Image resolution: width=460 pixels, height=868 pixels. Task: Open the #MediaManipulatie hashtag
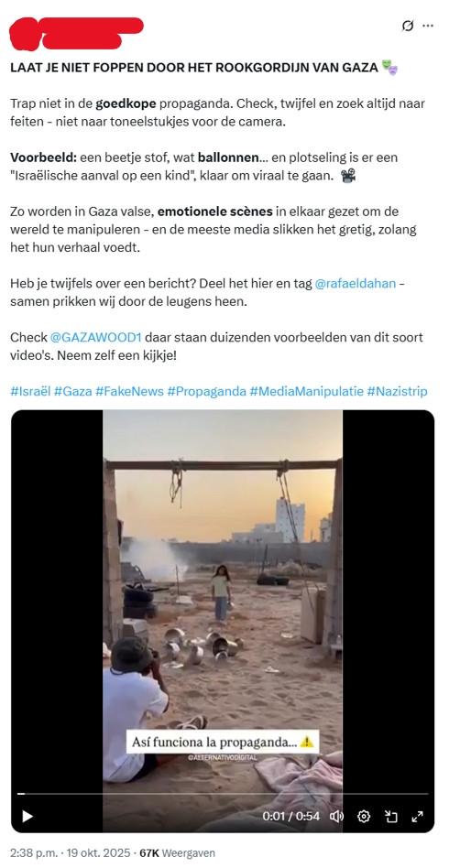(306, 391)
